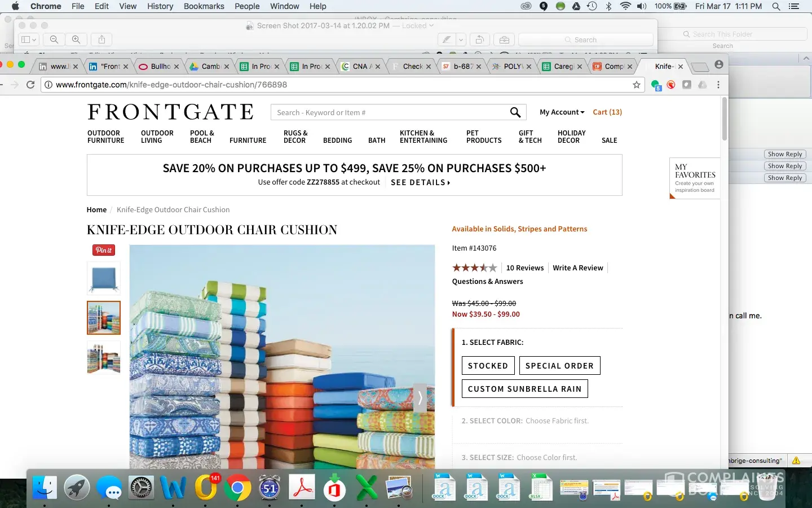The image size is (812, 508).
Task: Switch to the Bullhorn browser tab
Action: tap(160, 66)
